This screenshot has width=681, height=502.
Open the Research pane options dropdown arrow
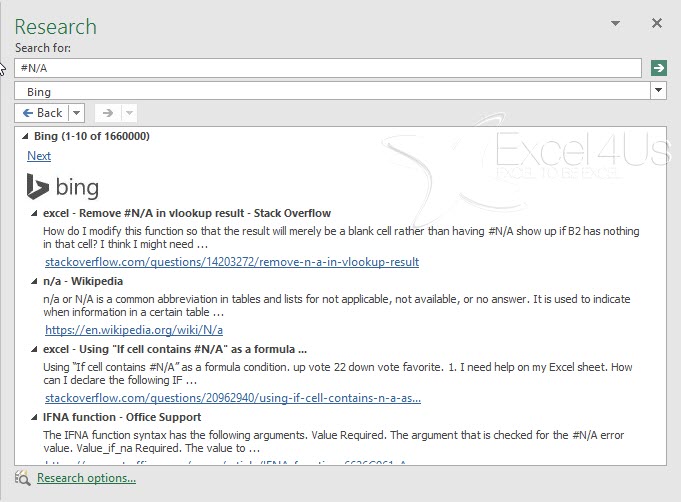pyautogui.click(x=615, y=23)
